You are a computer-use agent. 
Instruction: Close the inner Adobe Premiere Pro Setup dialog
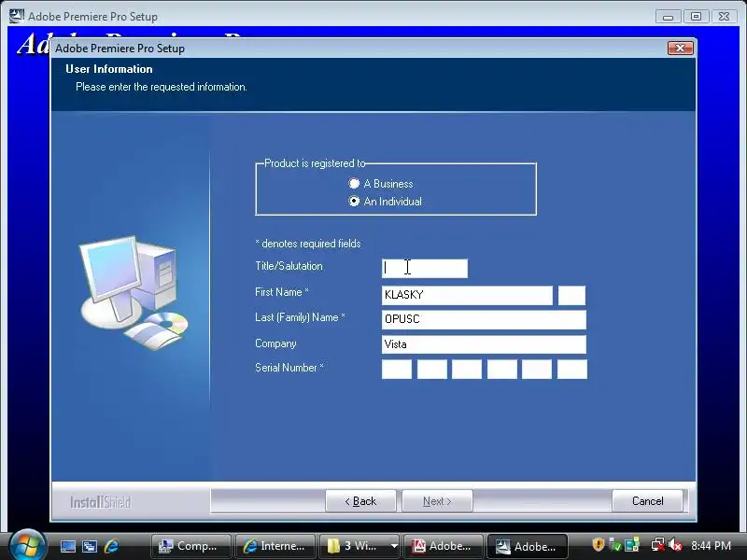point(681,49)
